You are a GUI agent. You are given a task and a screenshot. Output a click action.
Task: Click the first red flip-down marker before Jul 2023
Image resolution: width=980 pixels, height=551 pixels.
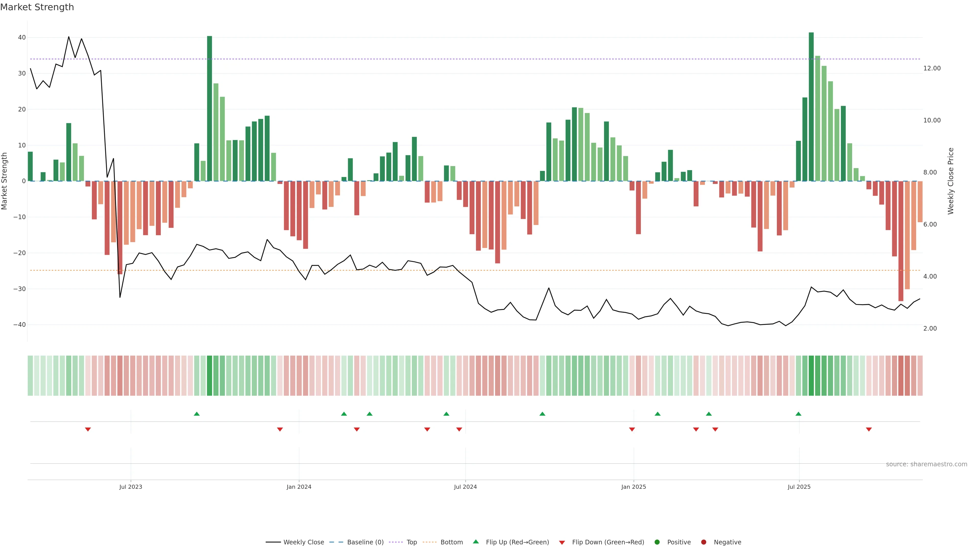pyautogui.click(x=88, y=429)
